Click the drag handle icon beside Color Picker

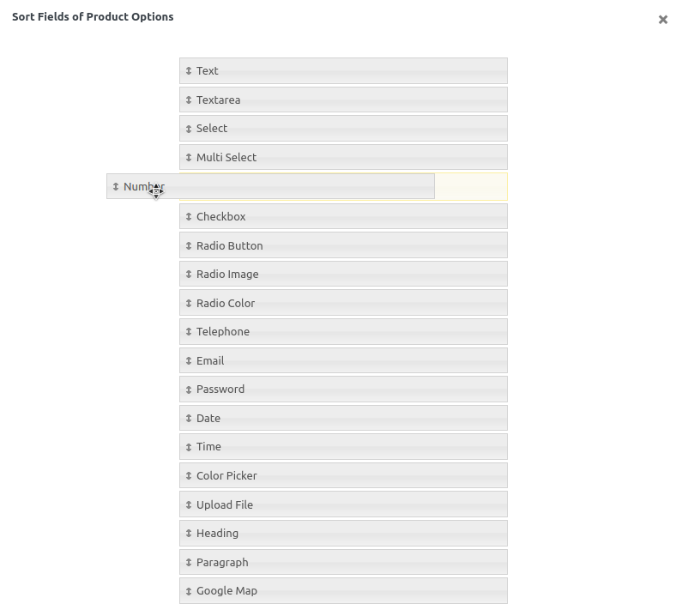(189, 476)
